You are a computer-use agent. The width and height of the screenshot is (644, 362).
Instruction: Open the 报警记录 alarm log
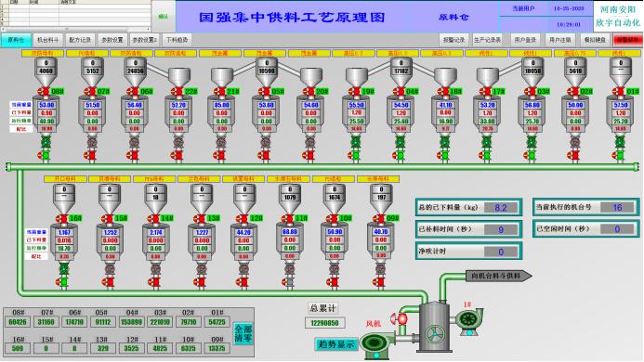[453, 40]
